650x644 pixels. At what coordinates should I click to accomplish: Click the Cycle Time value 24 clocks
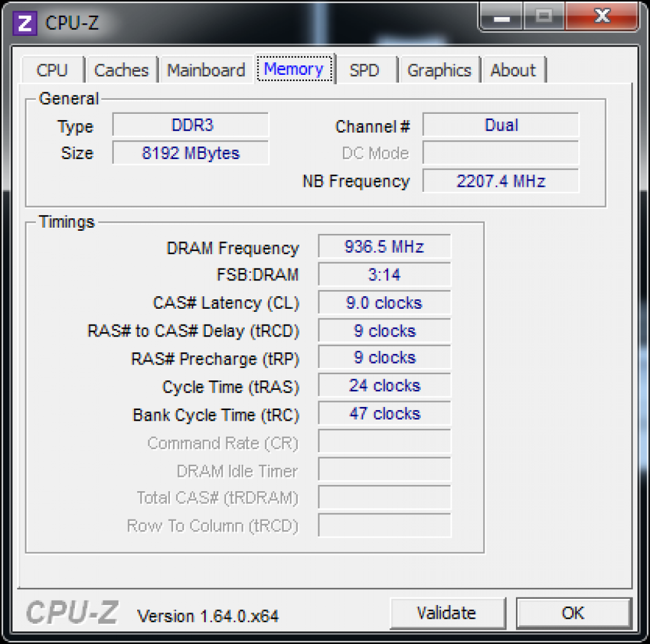[384, 386]
